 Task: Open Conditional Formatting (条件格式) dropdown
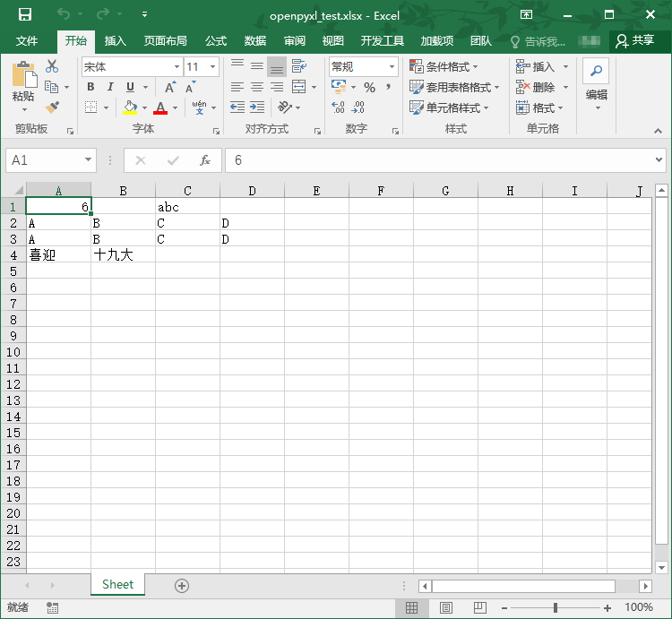point(444,66)
